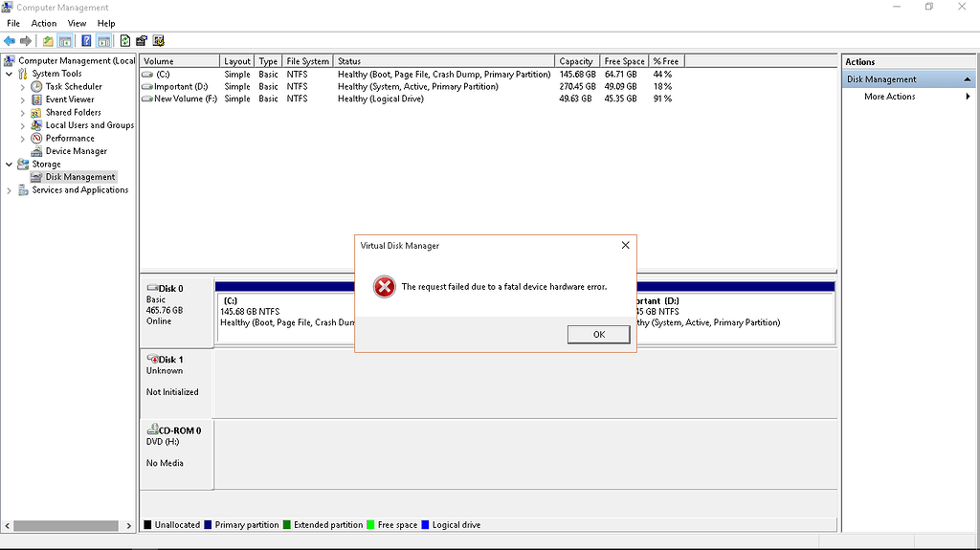Click the System Tools wrench icon
Image resolution: width=980 pixels, height=550 pixels.
pyautogui.click(x=23, y=74)
